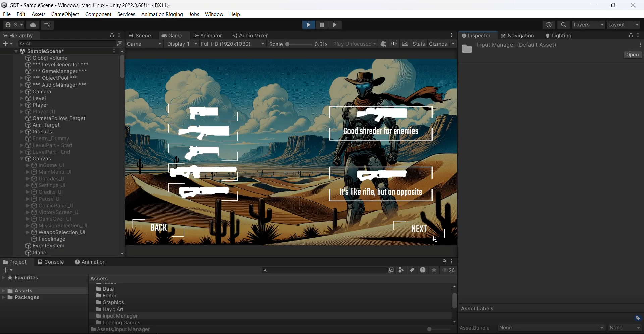Open the Hierarchy panel options menu
The height and width of the screenshot is (334, 644).
click(119, 35)
